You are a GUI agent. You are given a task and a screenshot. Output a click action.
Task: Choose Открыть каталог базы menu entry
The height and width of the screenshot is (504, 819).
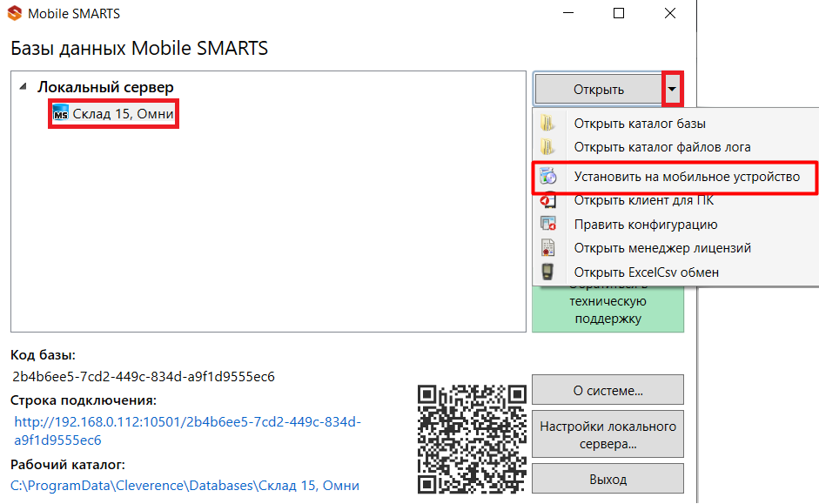[x=640, y=124]
